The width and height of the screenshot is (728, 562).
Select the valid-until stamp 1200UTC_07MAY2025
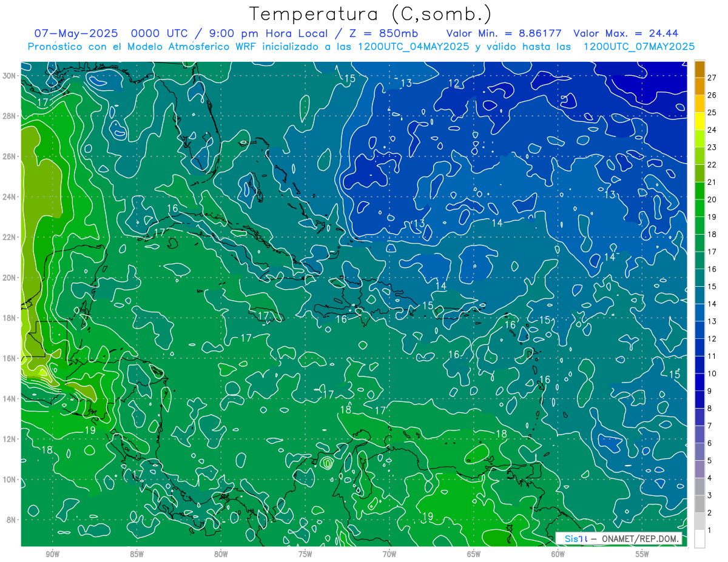[639, 47]
